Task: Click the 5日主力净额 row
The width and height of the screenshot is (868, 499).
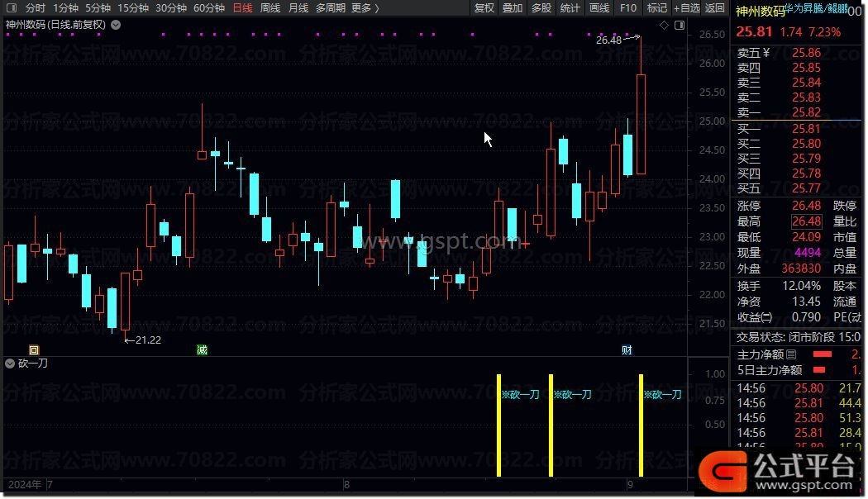Action: tap(799, 369)
